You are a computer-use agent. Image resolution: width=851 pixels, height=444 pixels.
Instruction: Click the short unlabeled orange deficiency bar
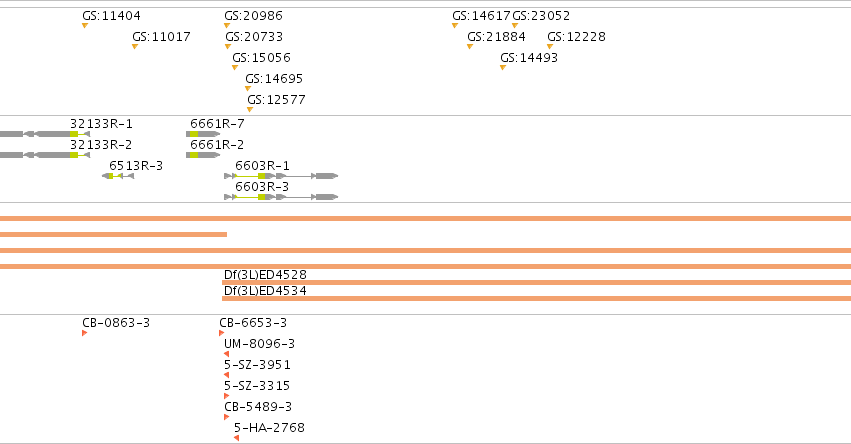tap(113, 234)
